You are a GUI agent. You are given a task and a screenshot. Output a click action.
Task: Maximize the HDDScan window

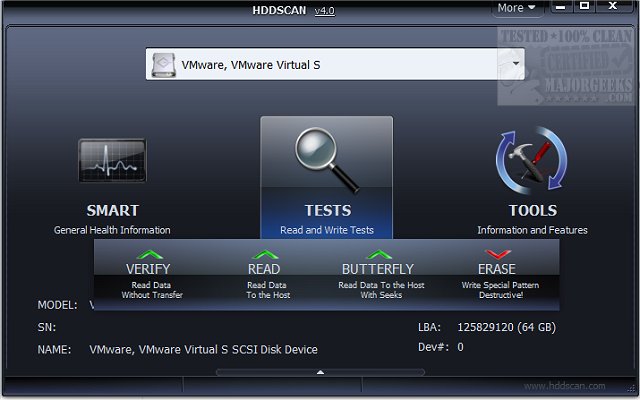click(584, 6)
